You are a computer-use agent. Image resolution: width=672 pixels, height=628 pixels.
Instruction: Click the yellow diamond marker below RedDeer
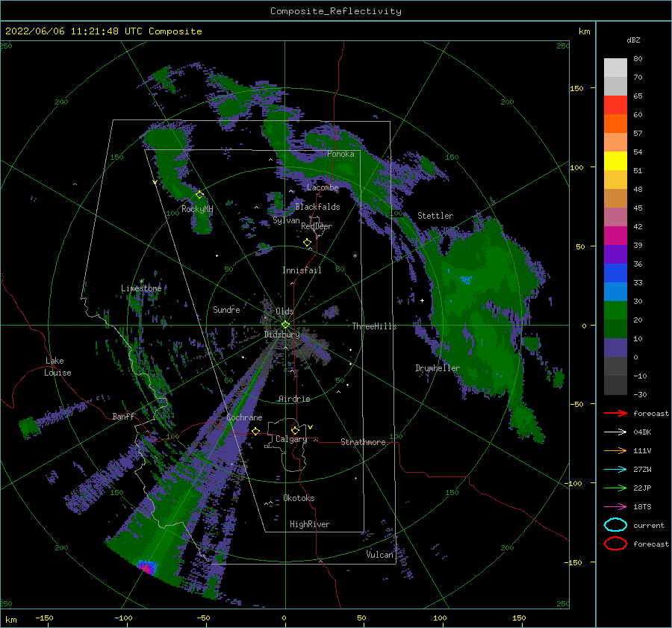308,243
